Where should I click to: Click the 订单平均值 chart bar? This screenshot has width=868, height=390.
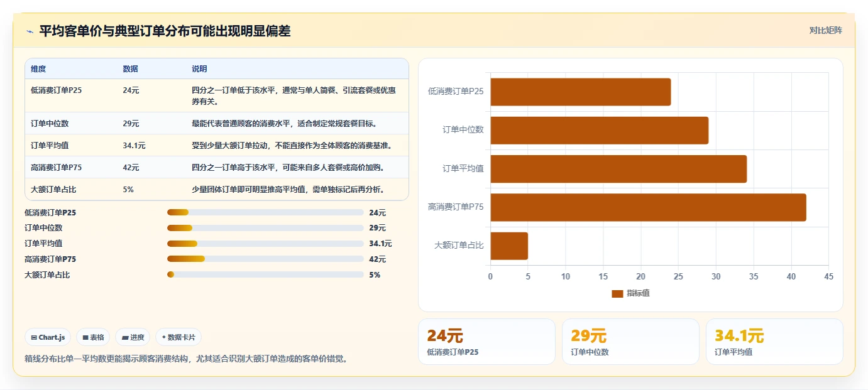coord(618,169)
